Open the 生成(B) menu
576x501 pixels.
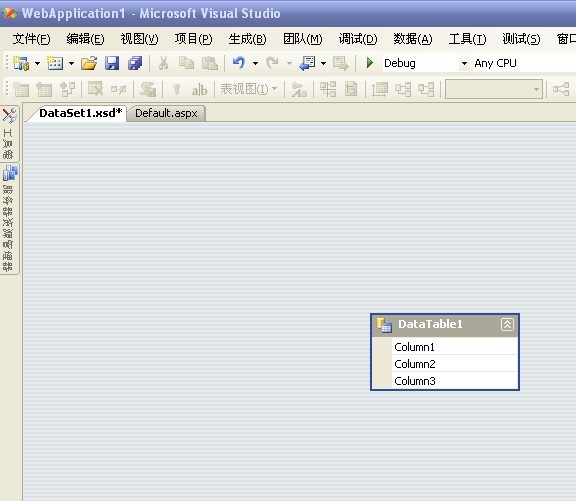pos(247,39)
